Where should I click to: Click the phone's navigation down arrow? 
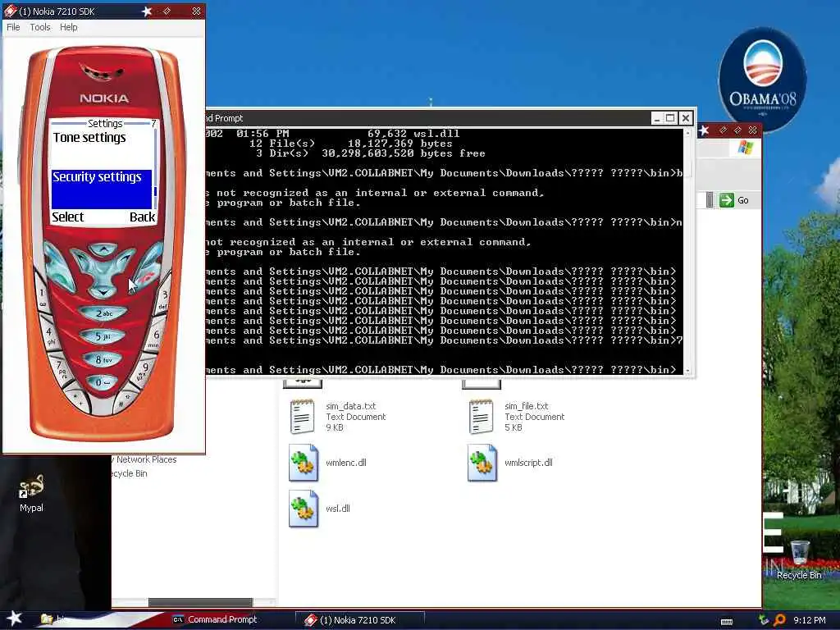[x=103, y=292]
